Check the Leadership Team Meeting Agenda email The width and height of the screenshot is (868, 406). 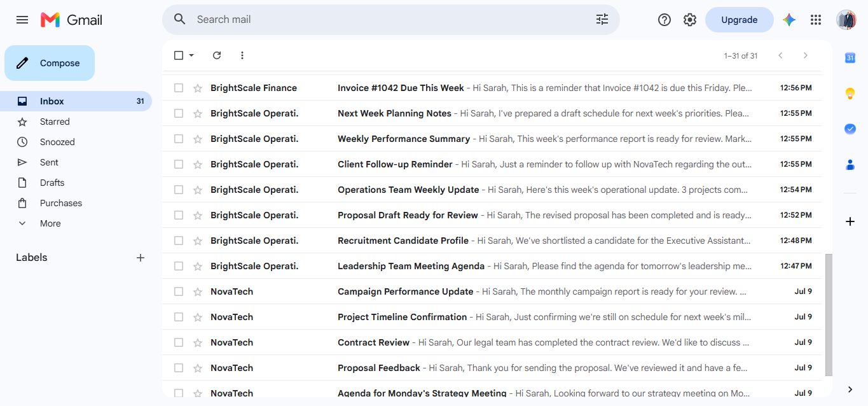179,266
